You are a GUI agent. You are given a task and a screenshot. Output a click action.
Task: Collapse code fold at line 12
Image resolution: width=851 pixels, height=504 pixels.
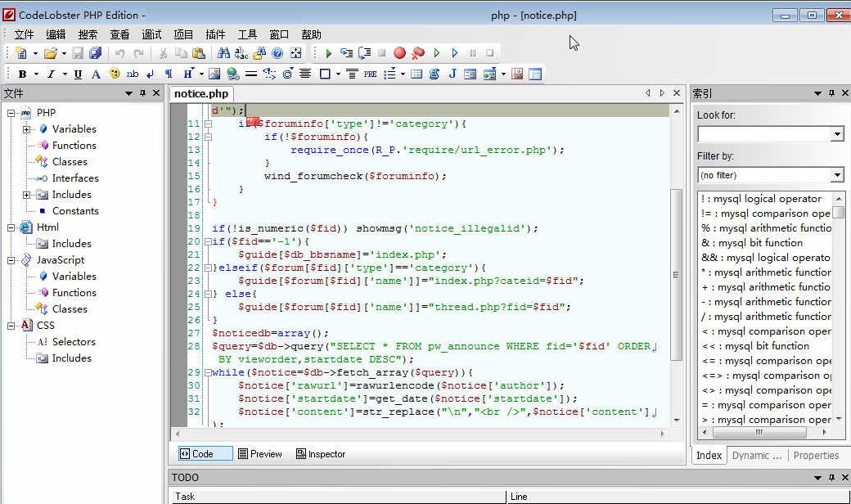point(208,137)
